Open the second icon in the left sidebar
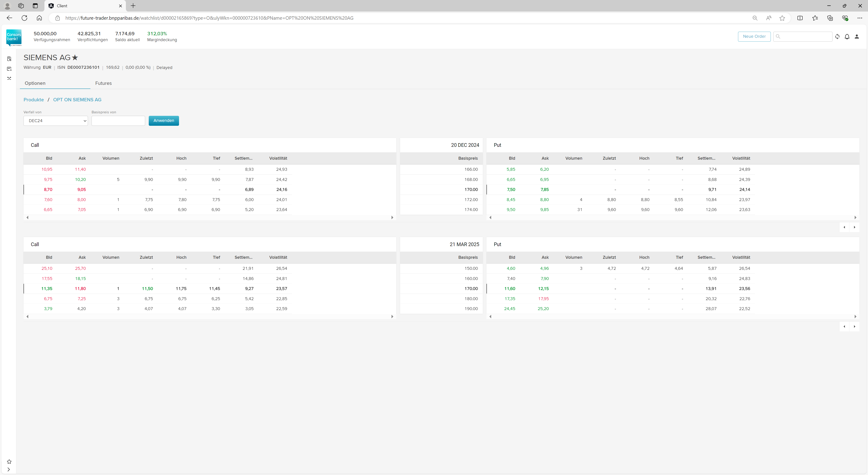868x475 pixels. (x=9, y=69)
